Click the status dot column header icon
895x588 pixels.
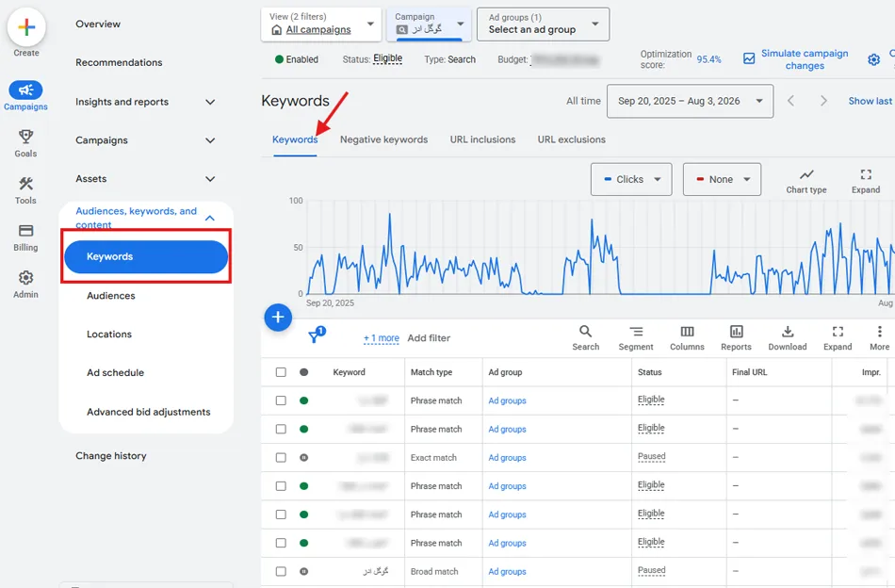click(x=303, y=372)
